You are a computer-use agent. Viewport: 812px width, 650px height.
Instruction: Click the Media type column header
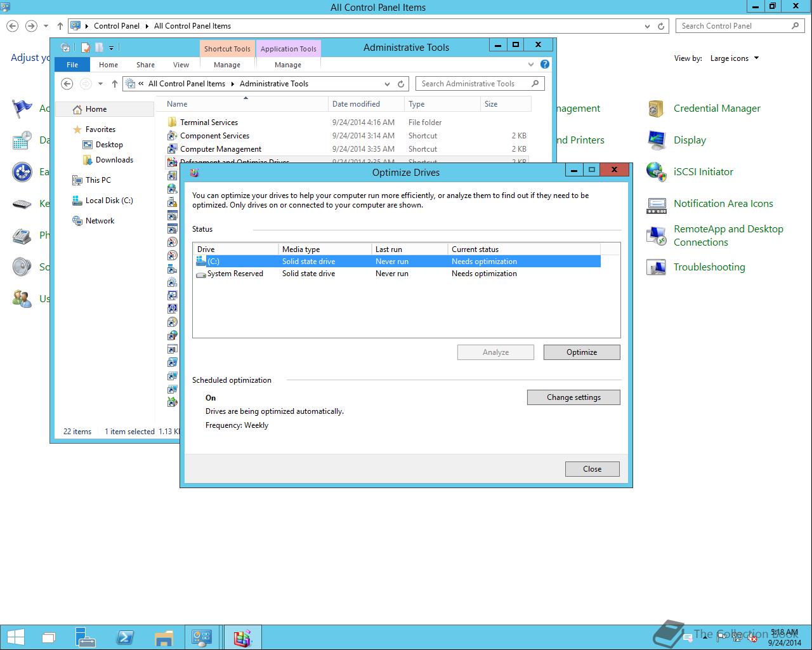[325, 249]
